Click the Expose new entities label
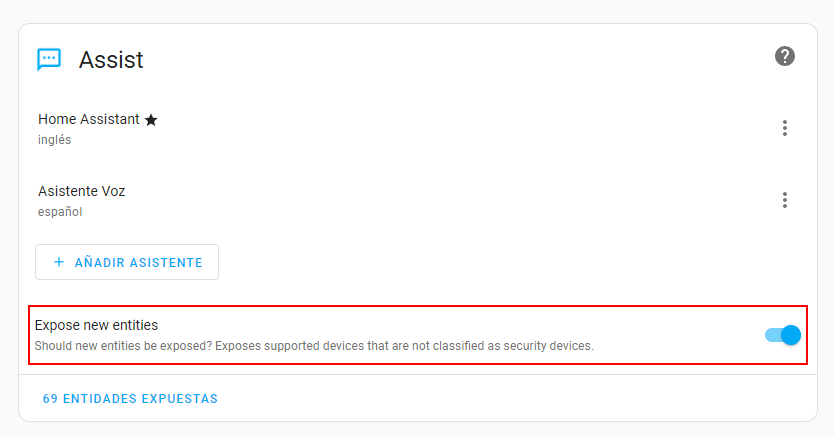 97,325
